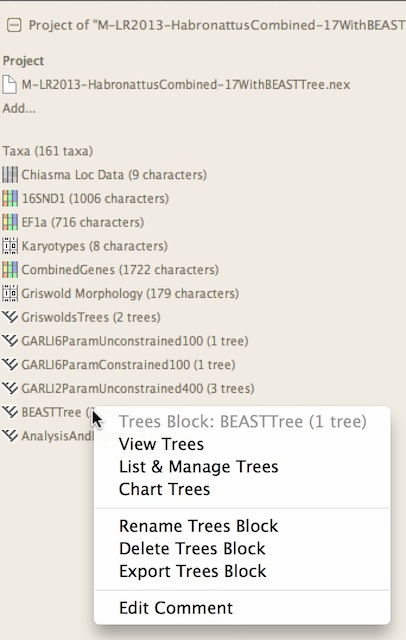Select CombinedGenes (1722 characters) entry

coord(120,269)
